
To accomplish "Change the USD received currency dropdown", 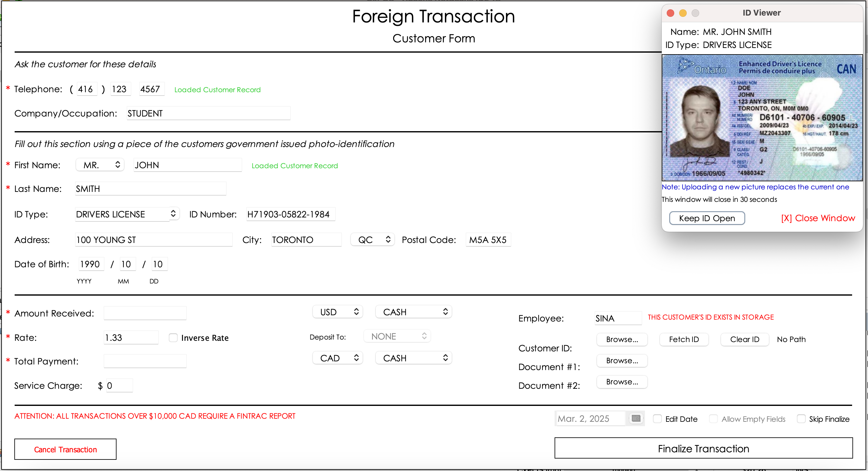I will pyautogui.click(x=338, y=312).
